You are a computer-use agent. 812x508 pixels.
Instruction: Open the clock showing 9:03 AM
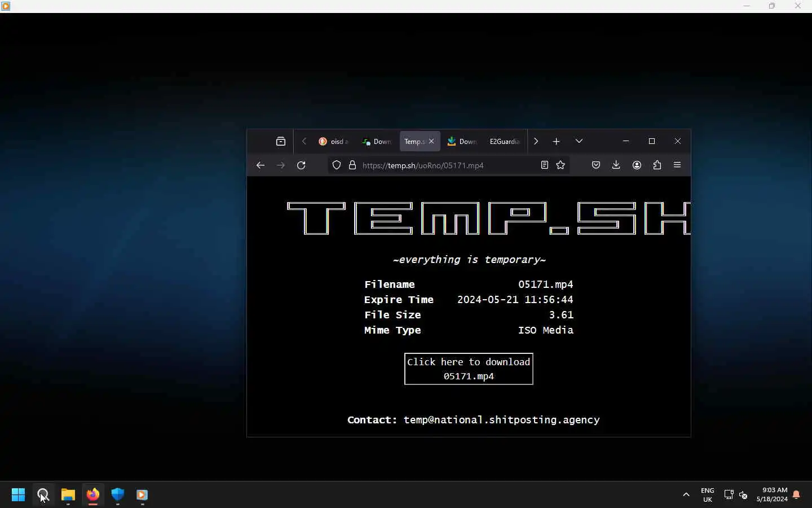(772, 494)
